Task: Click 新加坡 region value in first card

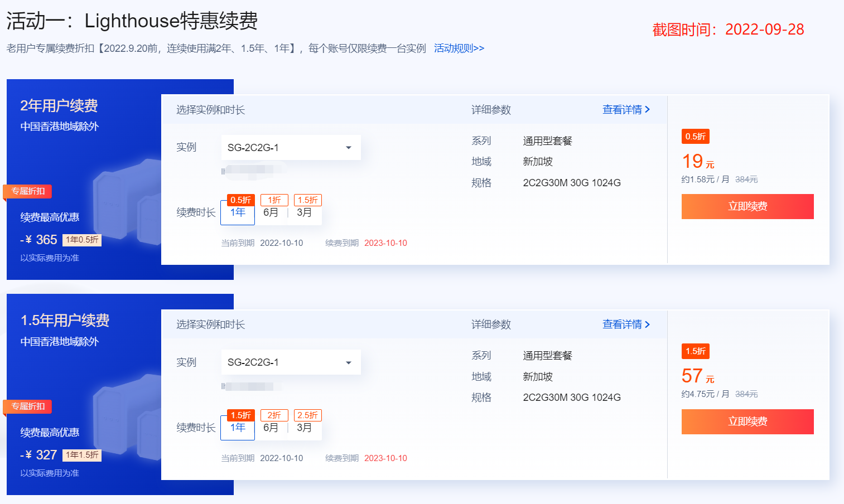Action: point(538,162)
